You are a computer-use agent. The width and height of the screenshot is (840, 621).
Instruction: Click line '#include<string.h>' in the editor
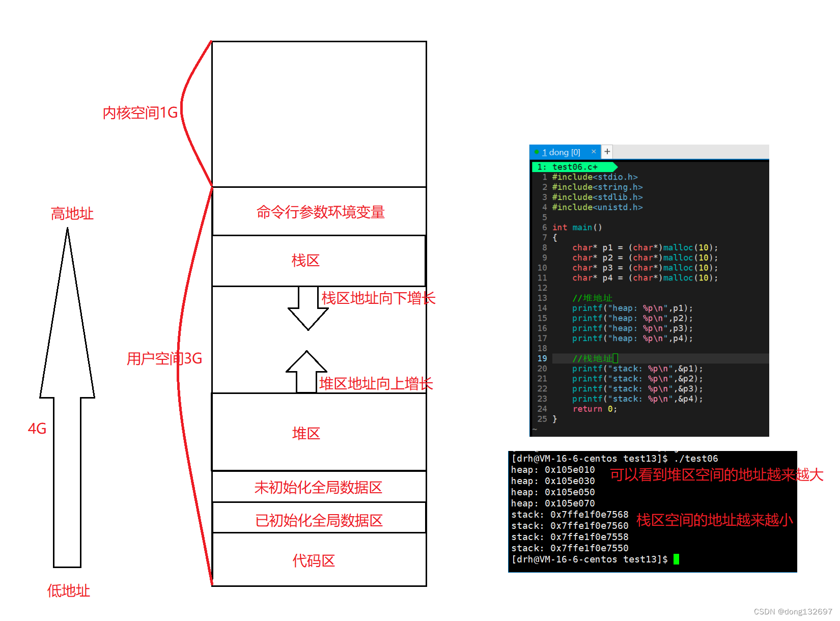[x=597, y=187]
